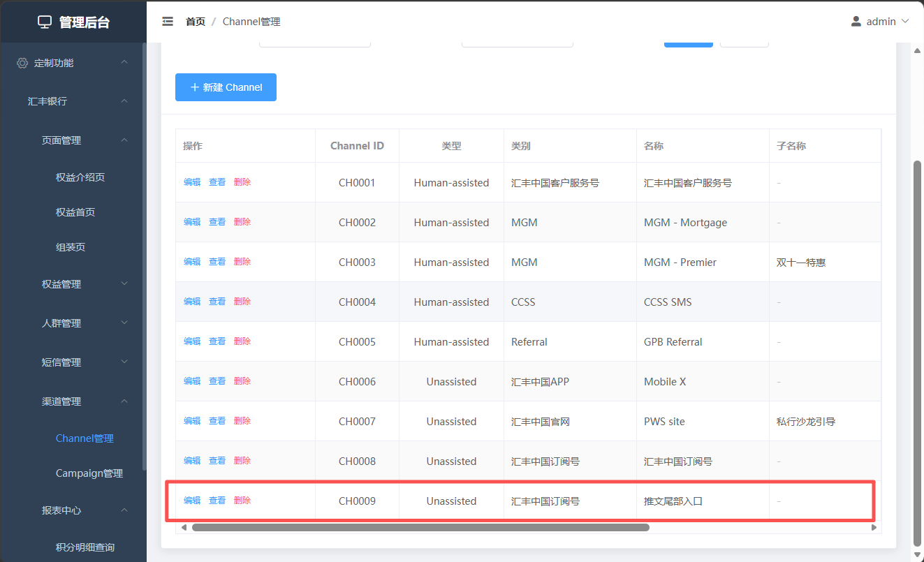Click the admin user avatar icon
924x562 pixels.
click(x=856, y=22)
